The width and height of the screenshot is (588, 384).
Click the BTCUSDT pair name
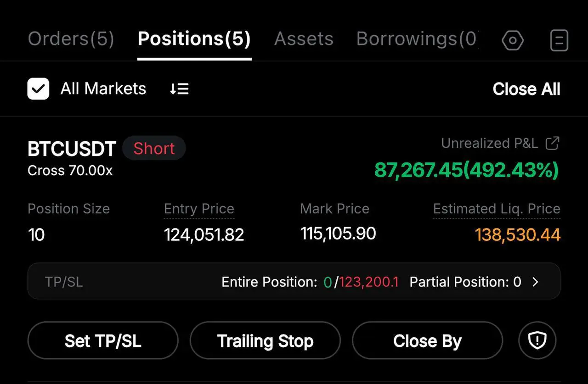(72, 149)
